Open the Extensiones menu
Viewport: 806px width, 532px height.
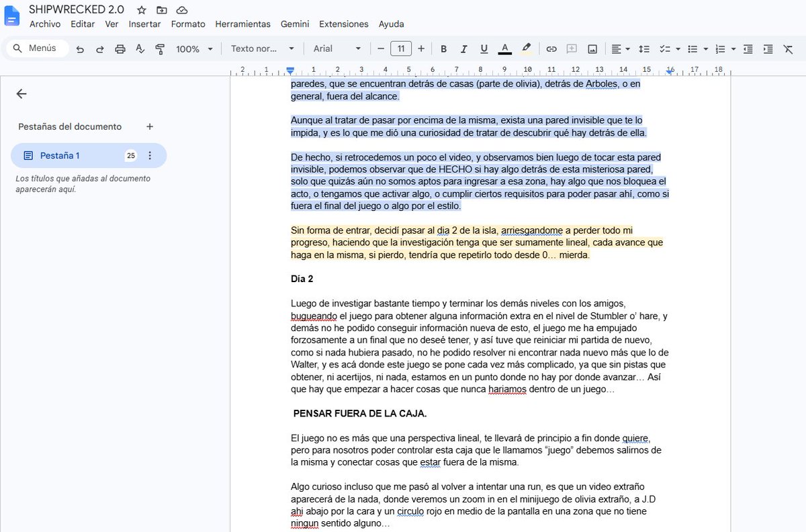[343, 24]
